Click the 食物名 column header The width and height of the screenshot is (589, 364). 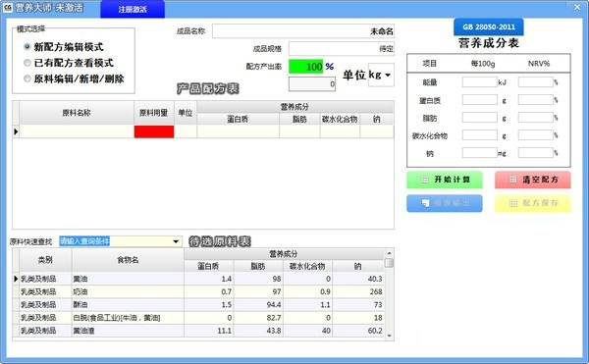pyautogui.click(x=128, y=260)
